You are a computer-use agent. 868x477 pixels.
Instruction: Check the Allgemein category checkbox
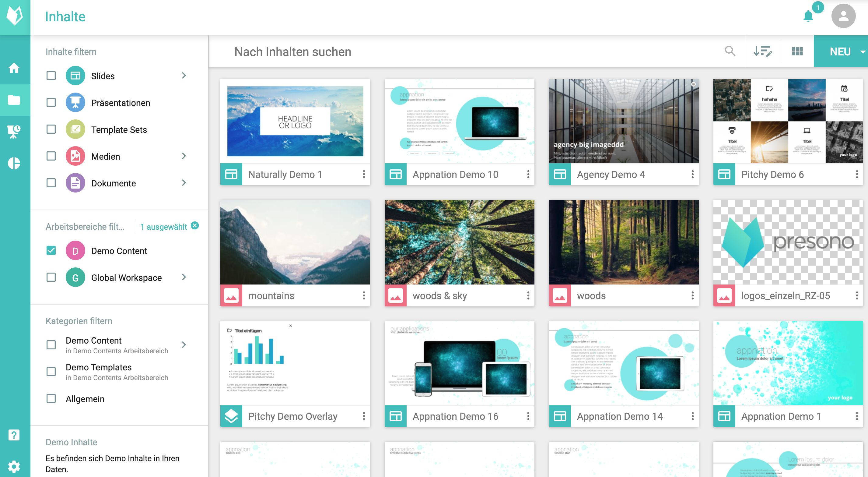point(51,399)
